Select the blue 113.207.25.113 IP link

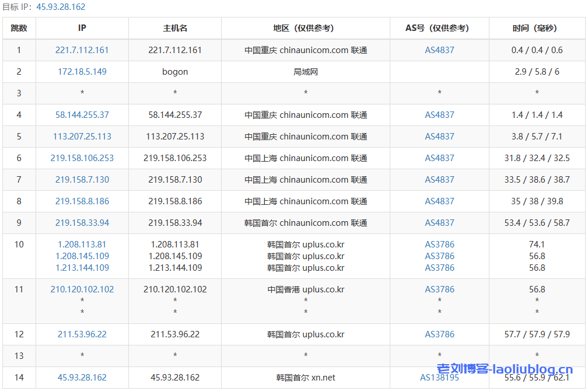coord(82,137)
